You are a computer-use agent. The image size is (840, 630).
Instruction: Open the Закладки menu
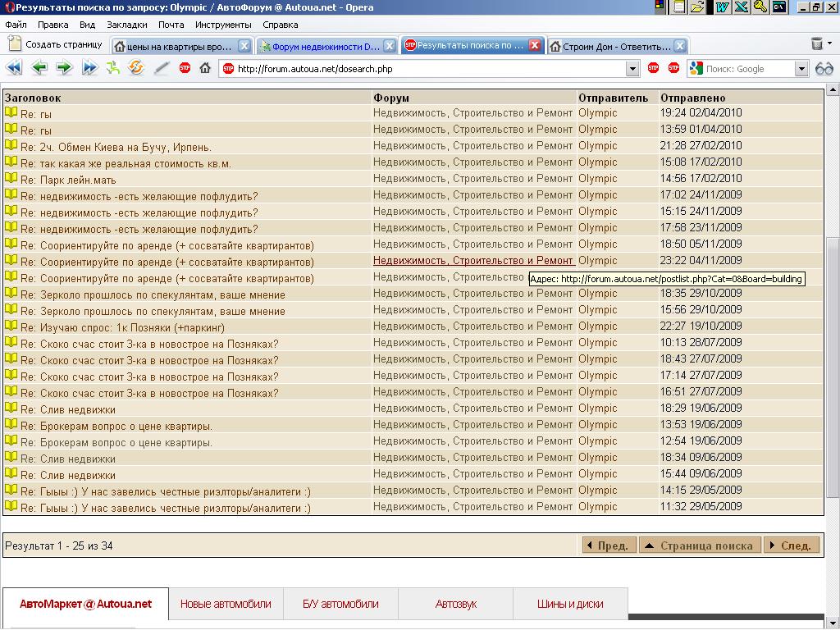(127, 25)
